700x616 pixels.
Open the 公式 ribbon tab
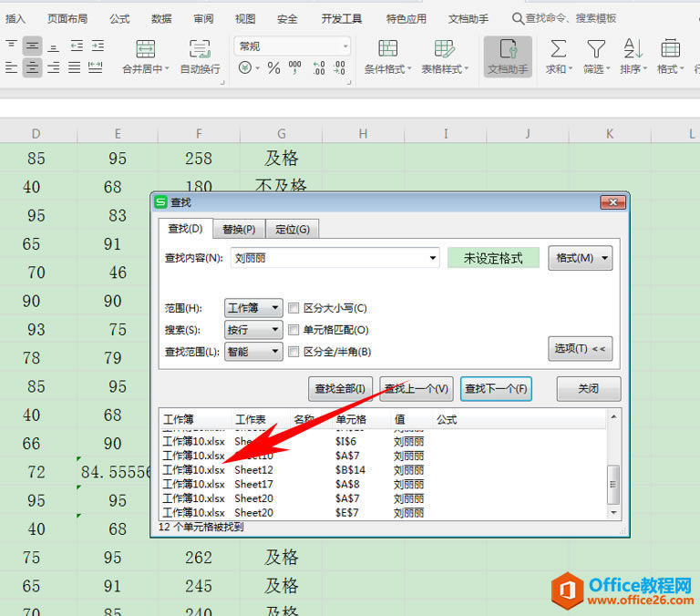coord(119,19)
